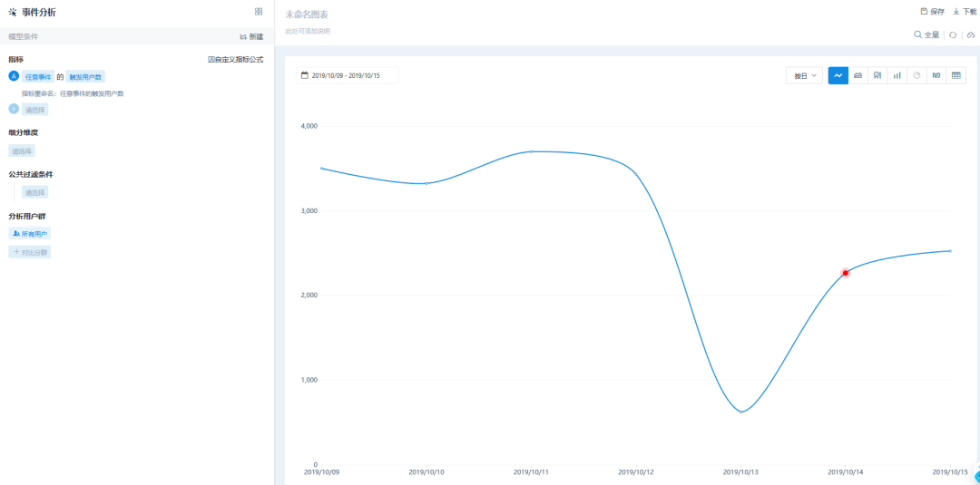Select the pie chart view icon

coord(916,75)
